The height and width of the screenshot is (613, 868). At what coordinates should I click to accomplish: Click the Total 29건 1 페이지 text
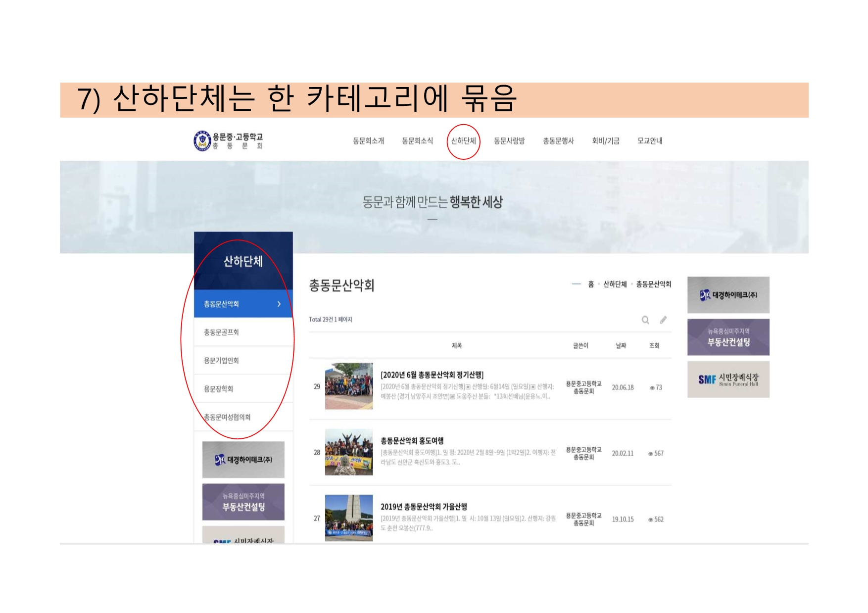(x=331, y=320)
